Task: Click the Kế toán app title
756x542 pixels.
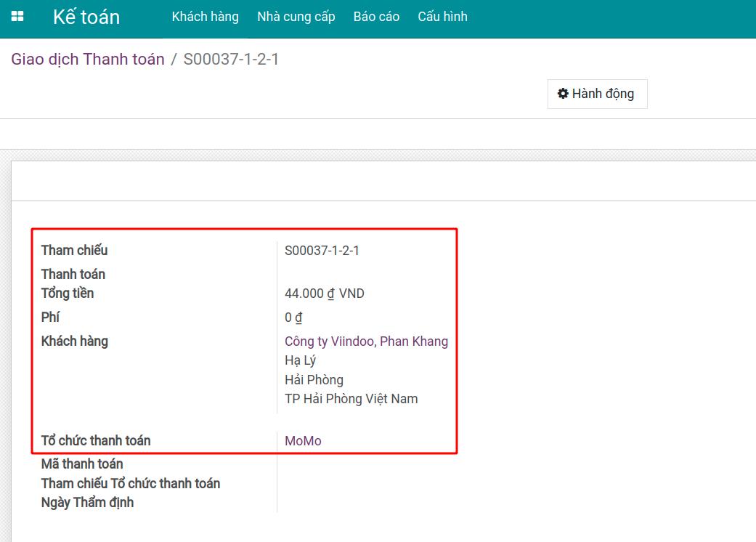Action: point(86,17)
